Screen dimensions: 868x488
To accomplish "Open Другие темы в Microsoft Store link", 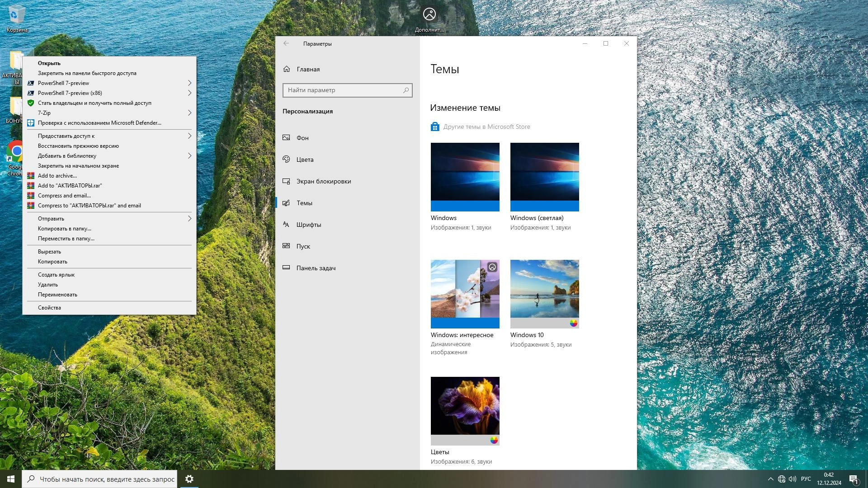I will click(x=486, y=127).
